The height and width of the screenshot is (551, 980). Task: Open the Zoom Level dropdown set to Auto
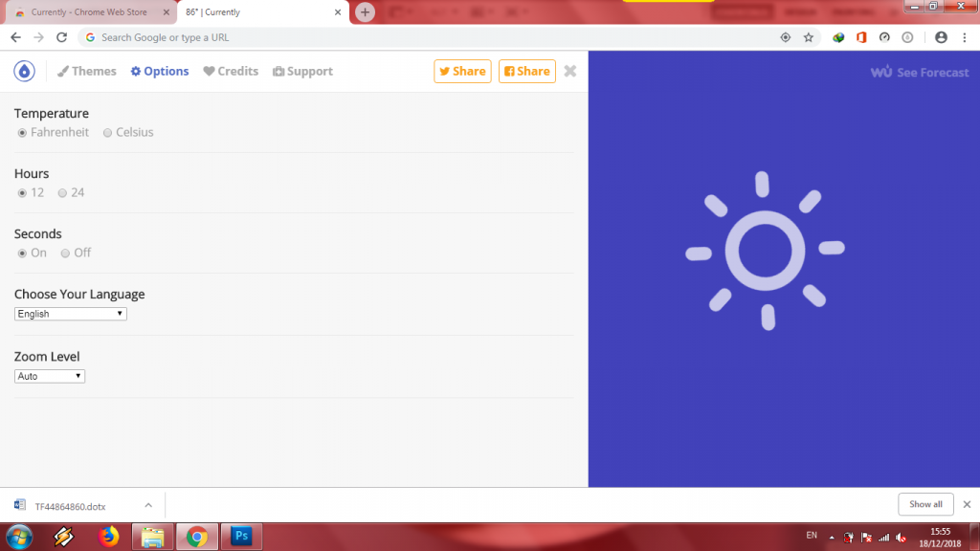[x=50, y=376]
